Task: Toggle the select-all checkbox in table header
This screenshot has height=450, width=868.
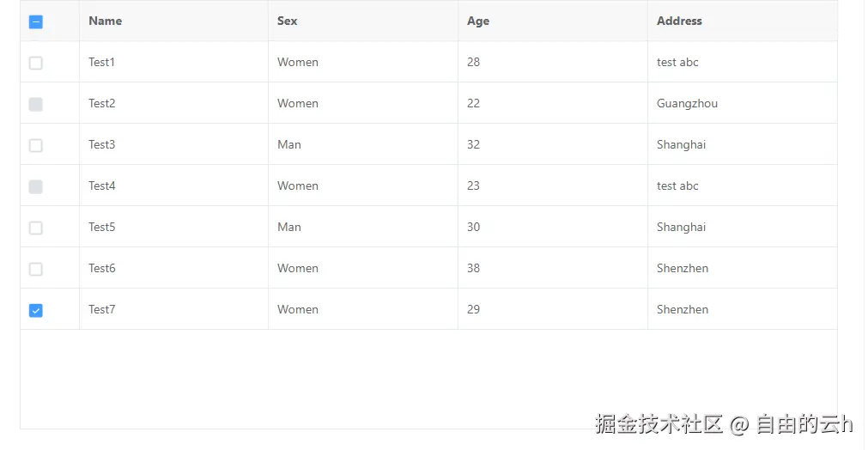Action: pyautogui.click(x=36, y=22)
